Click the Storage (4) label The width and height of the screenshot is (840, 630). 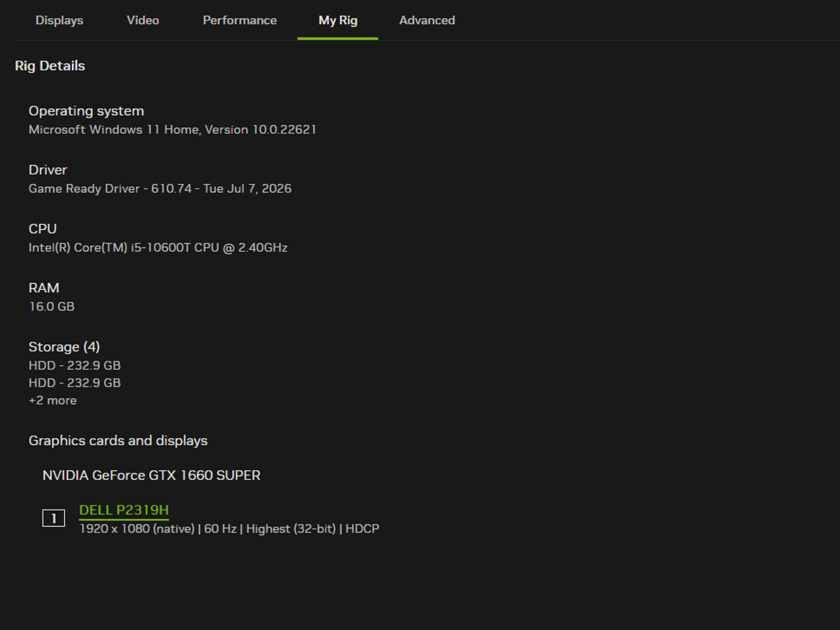pos(64,347)
